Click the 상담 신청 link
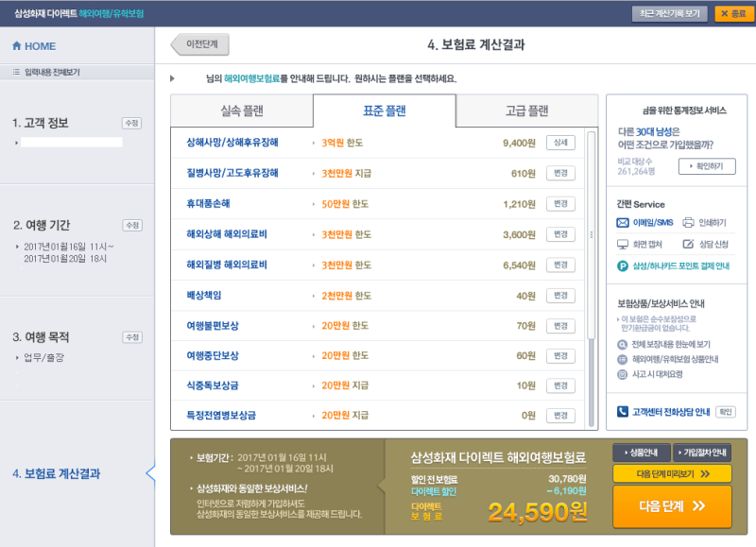Viewport: 756px width, 547px height. [x=713, y=245]
